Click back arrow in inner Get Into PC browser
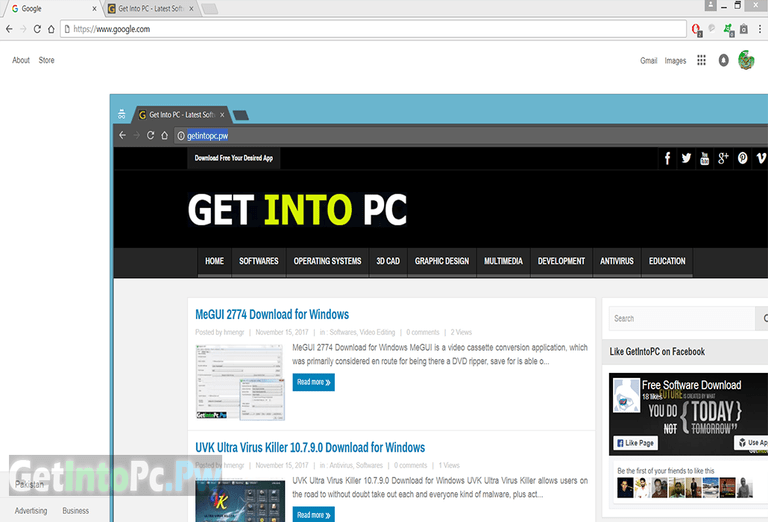Image resolution: width=768 pixels, height=522 pixels. pyautogui.click(x=122, y=135)
